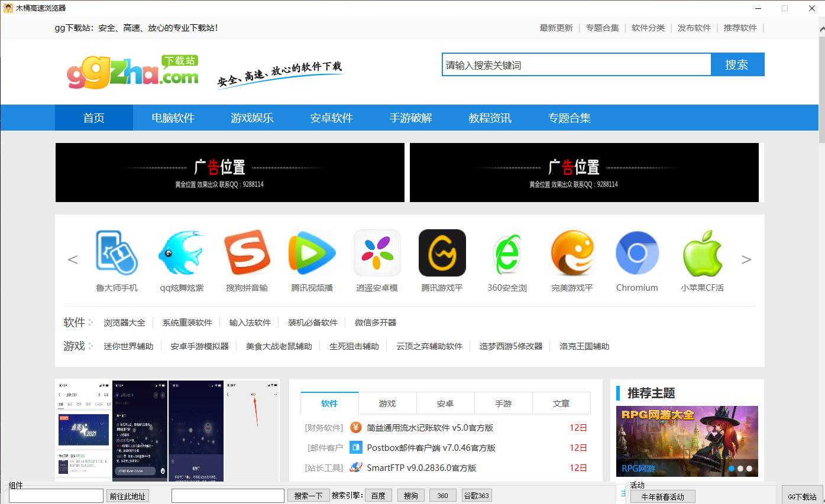This screenshot has height=504, width=825.
Task: Open 输入法软件 link
Action: tap(250, 323)
